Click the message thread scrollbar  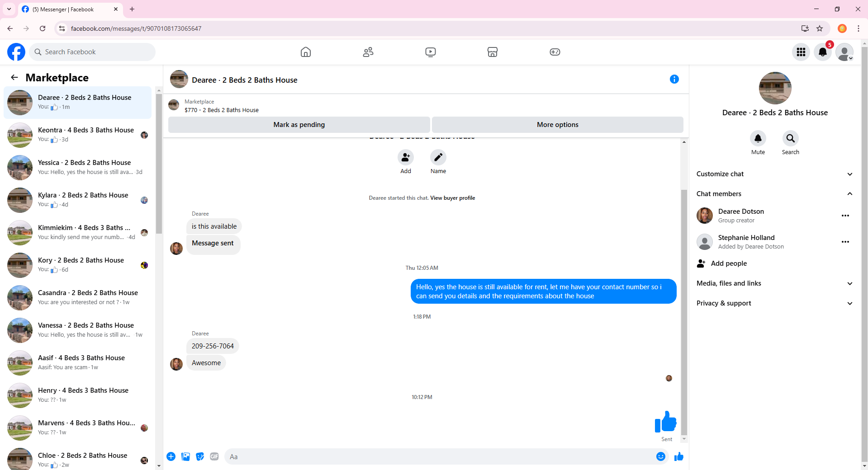[684, 312]
